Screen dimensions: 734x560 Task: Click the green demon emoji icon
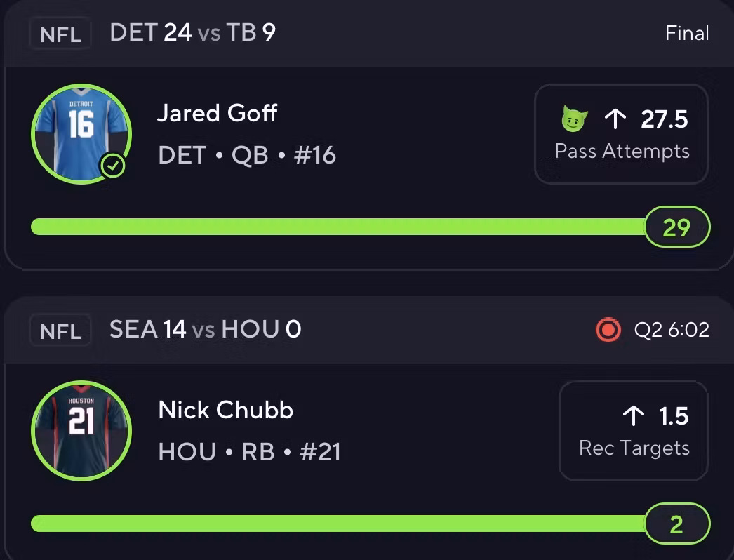574,119
